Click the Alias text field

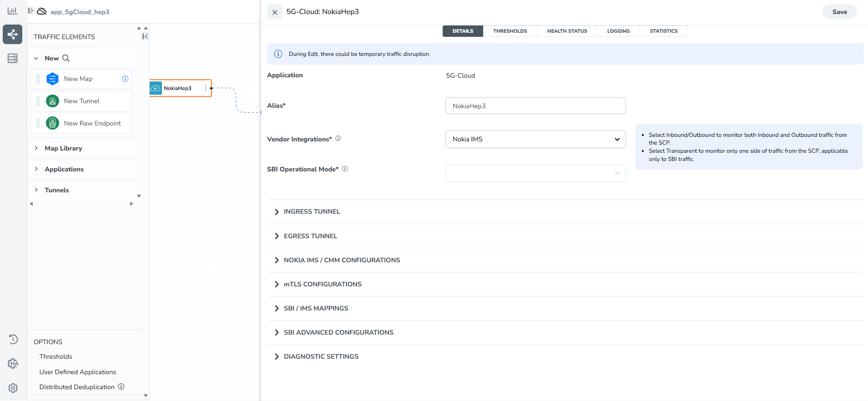coord(535,106)
